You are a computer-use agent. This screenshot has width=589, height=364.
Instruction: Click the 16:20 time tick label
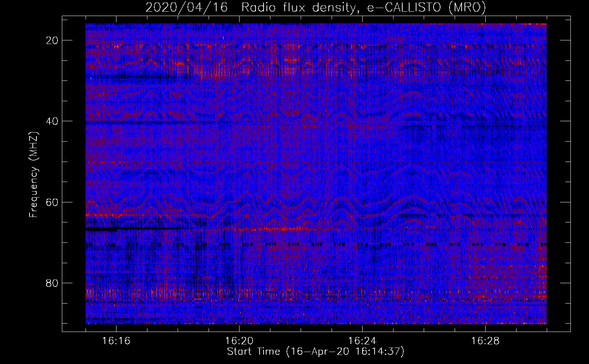239,341
